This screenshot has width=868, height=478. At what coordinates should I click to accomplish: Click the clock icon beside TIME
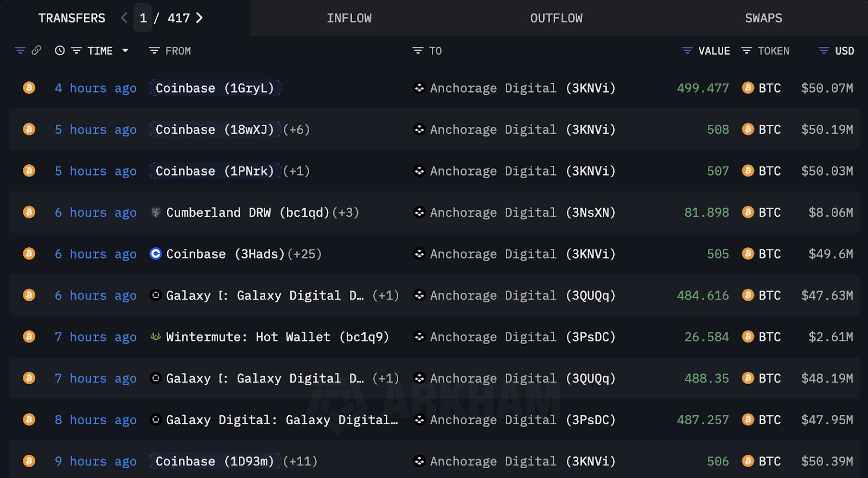click(x=60, y=50)
